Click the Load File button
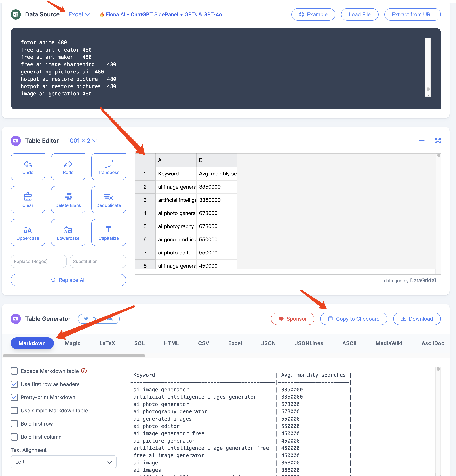 point(360,15)
